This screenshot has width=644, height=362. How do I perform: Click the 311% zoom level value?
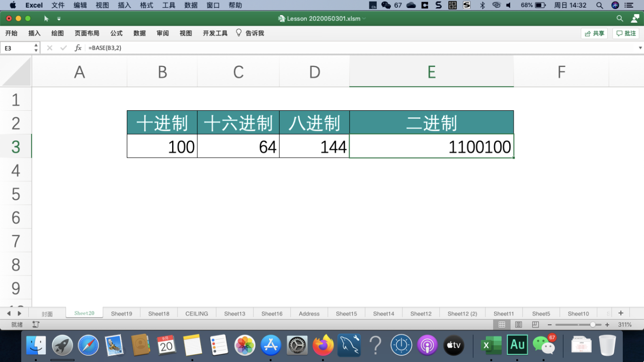tap(624, 325)
